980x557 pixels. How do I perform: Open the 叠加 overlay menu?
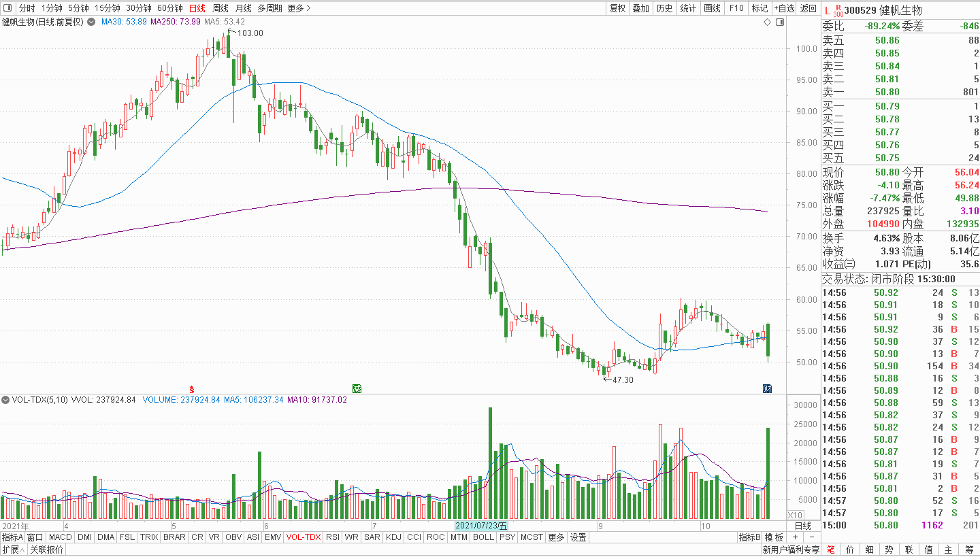point(640,8)
